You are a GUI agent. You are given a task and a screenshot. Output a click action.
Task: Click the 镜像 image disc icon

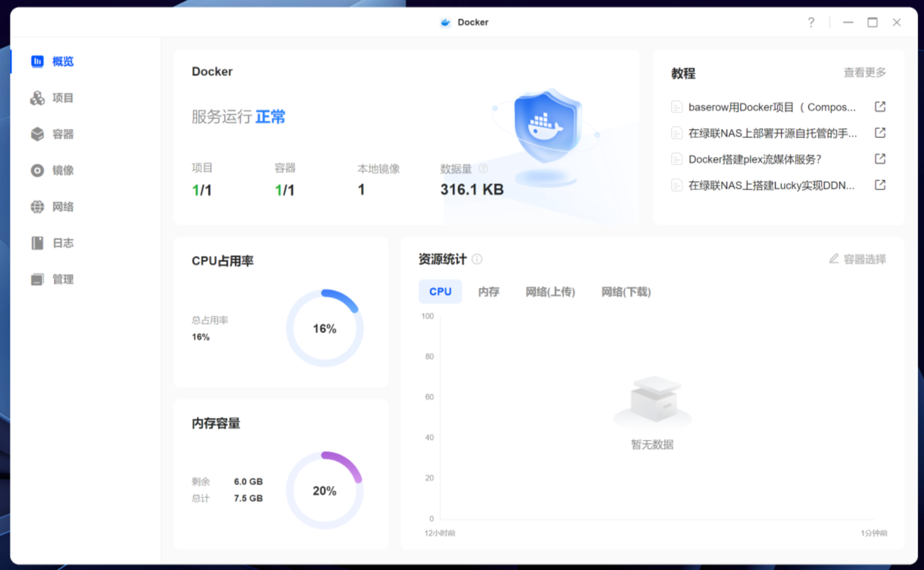38,170
